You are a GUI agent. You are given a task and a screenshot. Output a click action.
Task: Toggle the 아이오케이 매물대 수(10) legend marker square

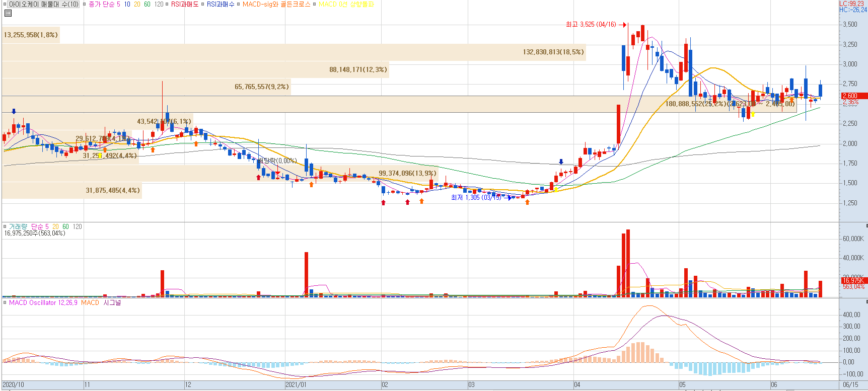tap(5, 4)
